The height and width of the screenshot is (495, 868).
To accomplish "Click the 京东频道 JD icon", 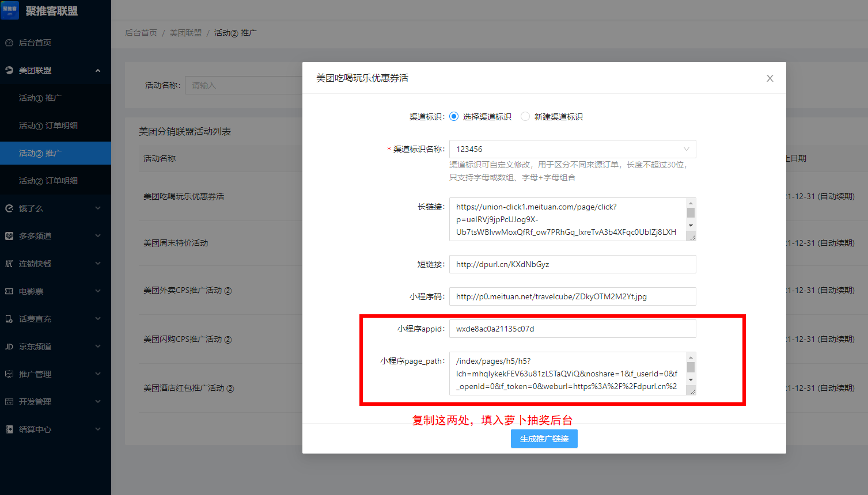I will click(x=9, y=346).
